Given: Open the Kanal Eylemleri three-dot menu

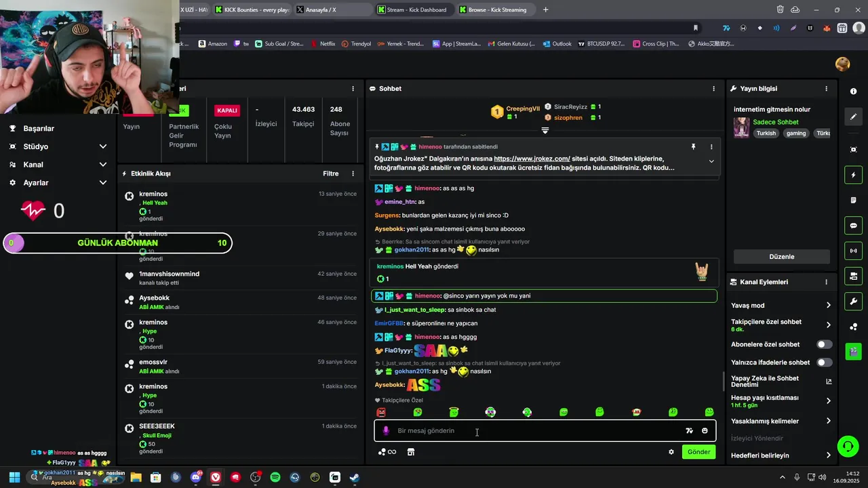Looking at the screenshot, I should (x=826, y=282).
